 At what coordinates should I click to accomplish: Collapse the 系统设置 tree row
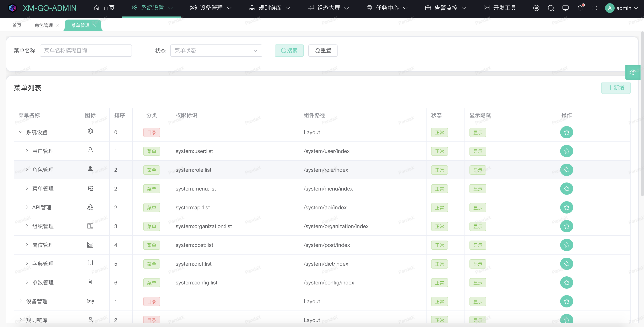pyautogui.click(x=21, y=132)
